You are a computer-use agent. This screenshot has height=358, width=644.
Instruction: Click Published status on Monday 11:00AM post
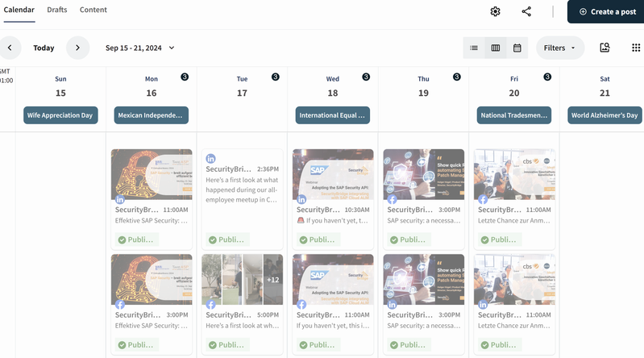pos(136,239)
